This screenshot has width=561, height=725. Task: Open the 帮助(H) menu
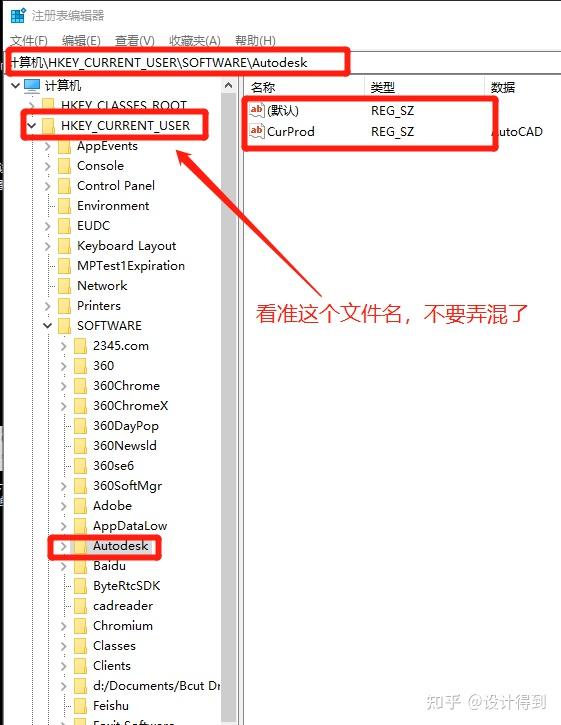click(255, 41)
